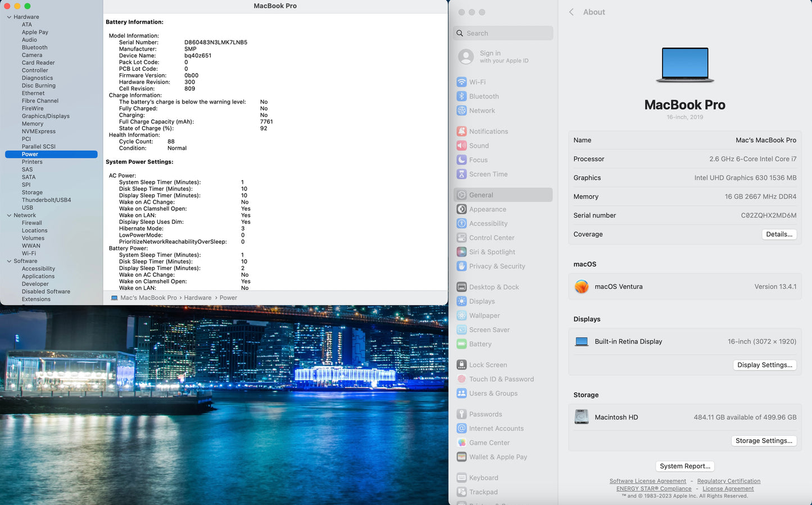Click the Wi-Fi icon in settings sidebar

pos(461,82)
